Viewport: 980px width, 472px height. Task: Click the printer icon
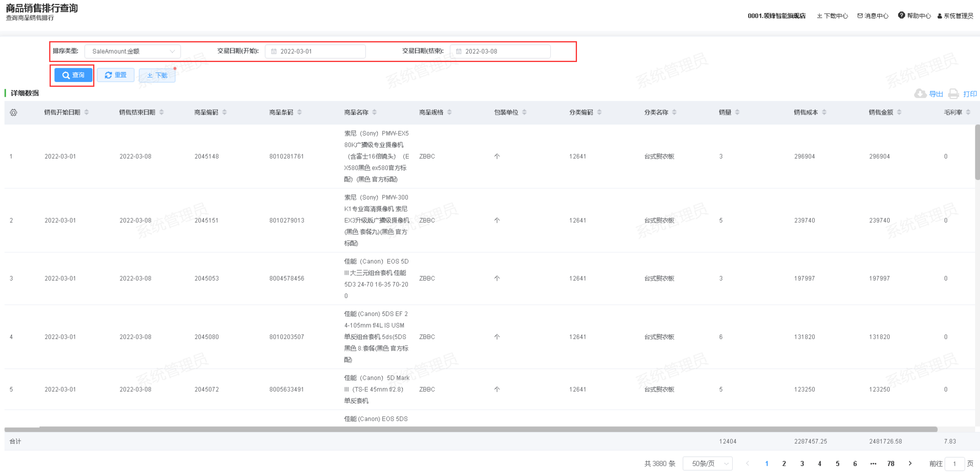[x=953, y=94]
